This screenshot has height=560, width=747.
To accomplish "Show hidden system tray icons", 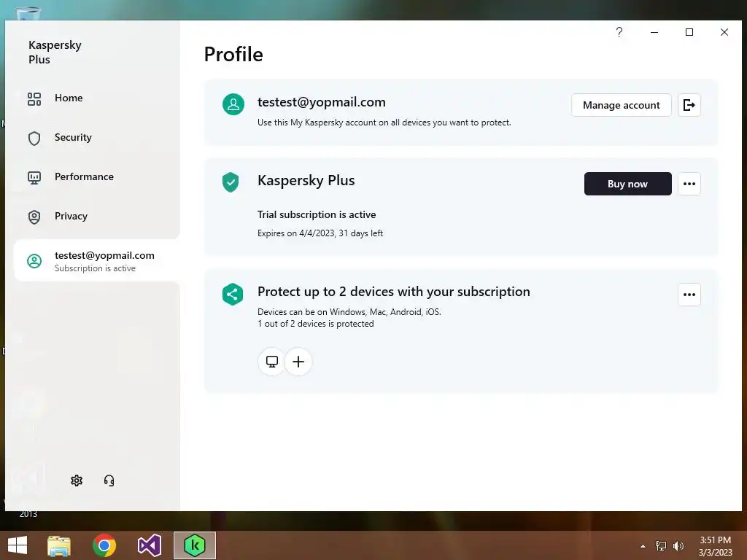I will (643, 546).
